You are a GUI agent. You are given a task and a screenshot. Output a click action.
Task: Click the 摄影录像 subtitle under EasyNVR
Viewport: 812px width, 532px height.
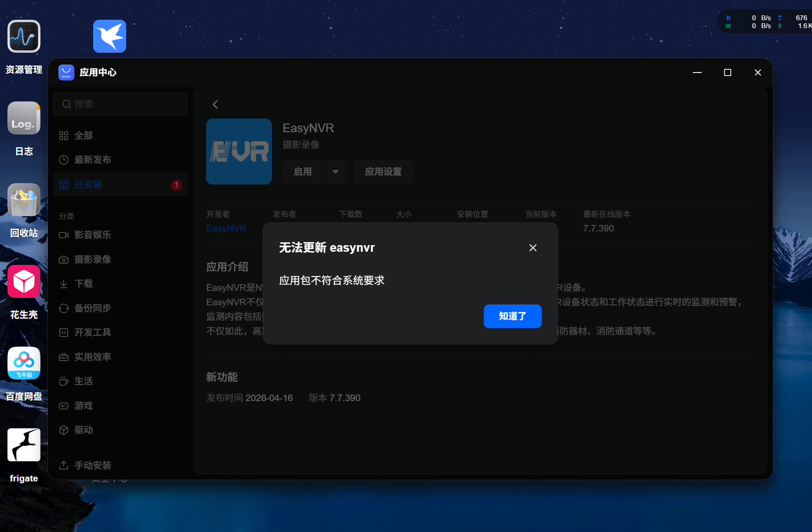[301, 145]
